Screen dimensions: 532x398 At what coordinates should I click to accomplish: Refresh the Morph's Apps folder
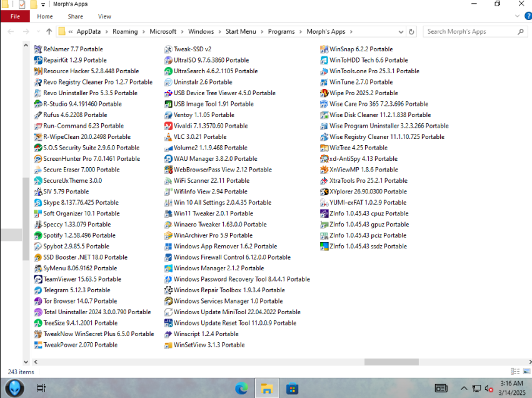coord(411,31)
